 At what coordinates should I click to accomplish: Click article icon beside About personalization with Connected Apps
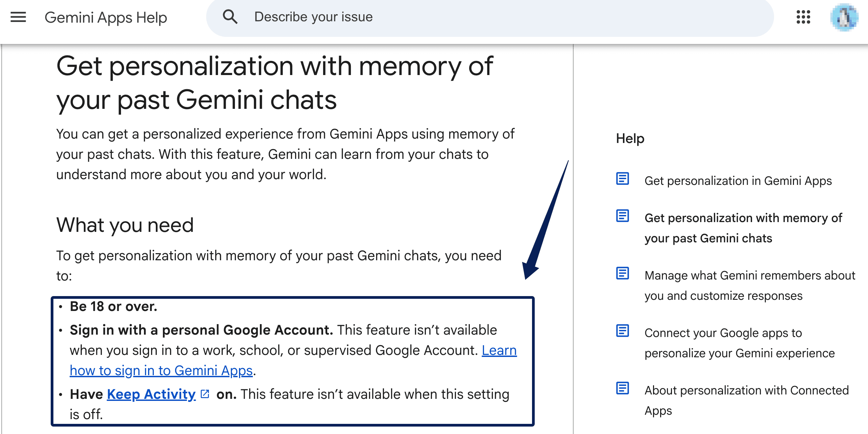623,388
